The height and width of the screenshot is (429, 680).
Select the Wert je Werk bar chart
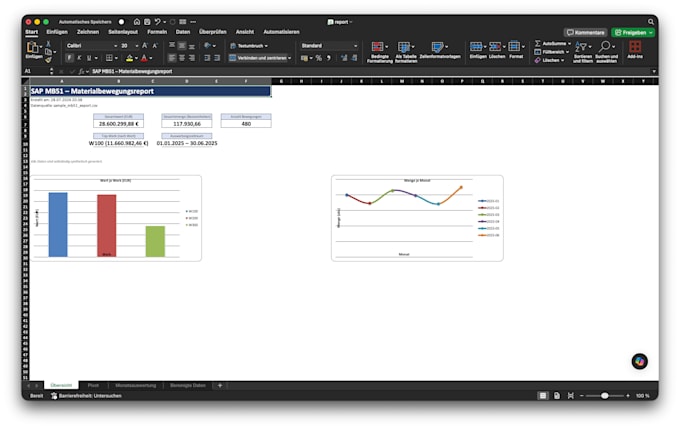115,218
